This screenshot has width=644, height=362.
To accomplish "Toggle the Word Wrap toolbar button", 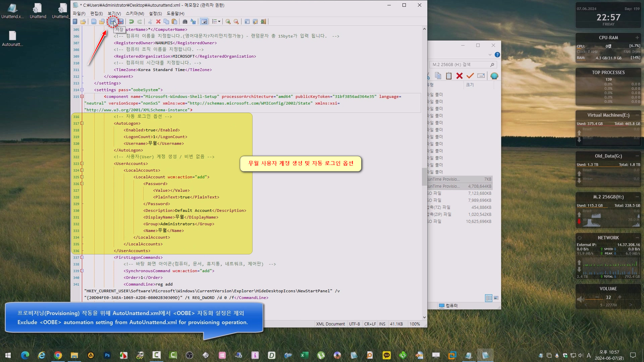I will [x=204, y=22].
